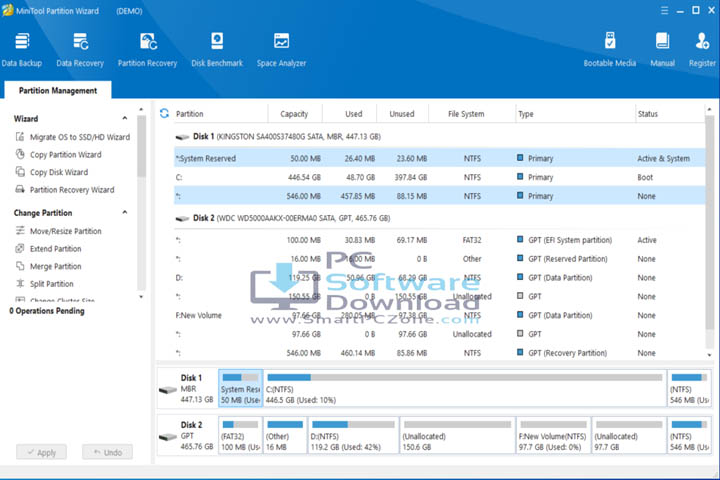Select Disk 1 MBR in disk map
Viewport: 720px width, 480px height.
187,389
